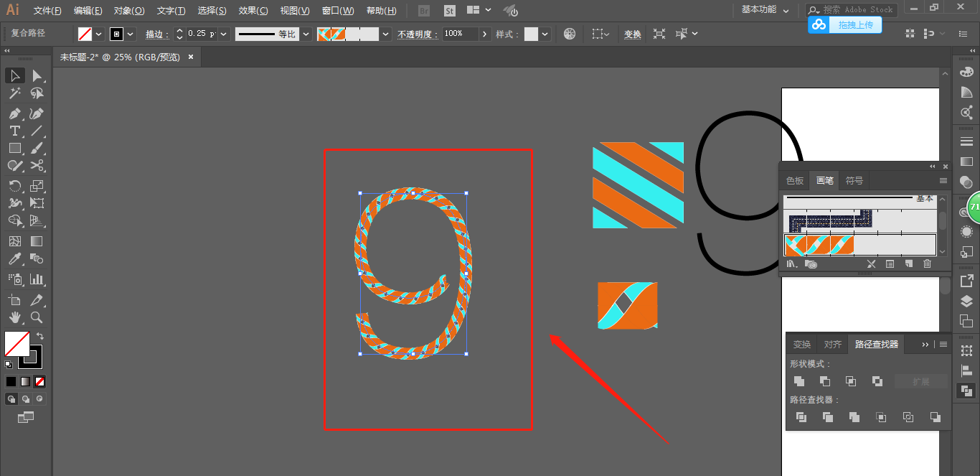Pick the Scissors tool
Viewport: 980px width, 476px height.
click(x=37, y=166)
